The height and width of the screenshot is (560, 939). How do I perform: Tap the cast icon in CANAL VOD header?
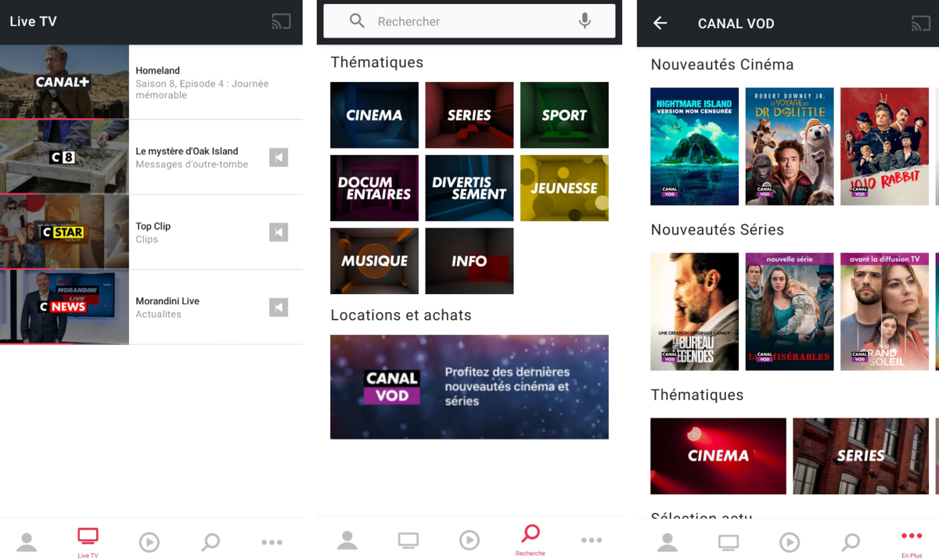click(x=921, y=23)
